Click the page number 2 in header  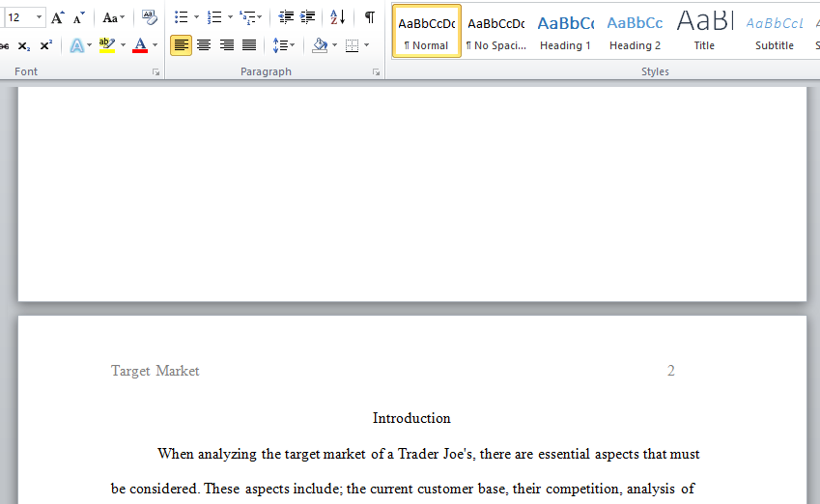(671, 371)
